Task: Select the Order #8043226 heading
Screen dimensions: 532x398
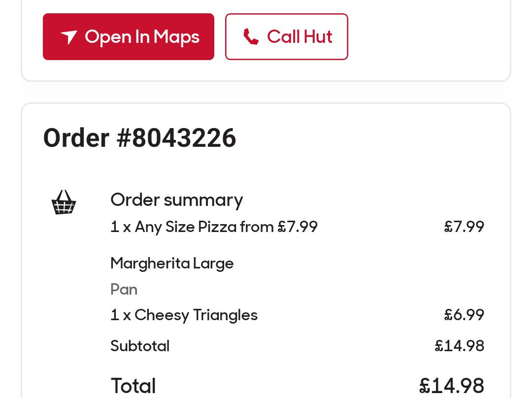Action: tap(139, 138)
